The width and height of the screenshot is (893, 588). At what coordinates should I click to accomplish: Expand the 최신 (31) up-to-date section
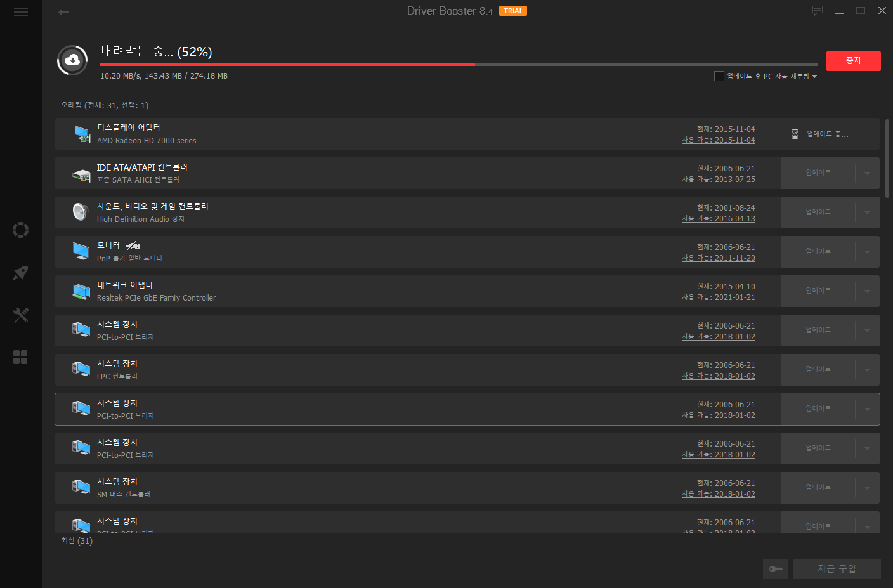coord(77,540)
